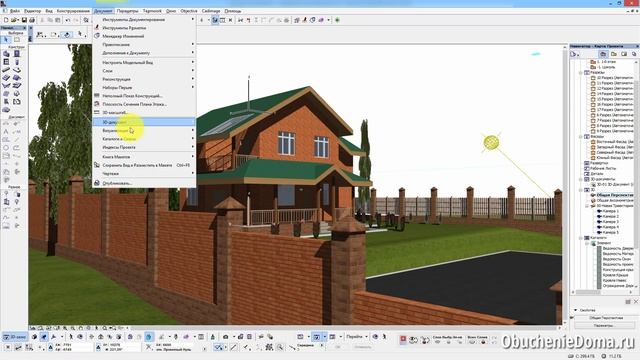The image size is (640, 360).
Task: Select the Object tool
Action: 6,102
